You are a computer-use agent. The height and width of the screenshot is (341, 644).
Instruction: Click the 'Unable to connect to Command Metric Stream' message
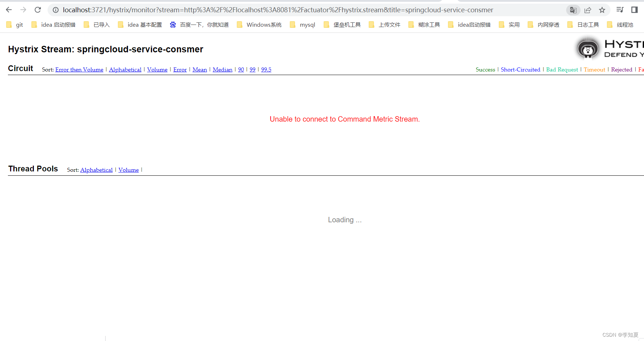point(345,119)
